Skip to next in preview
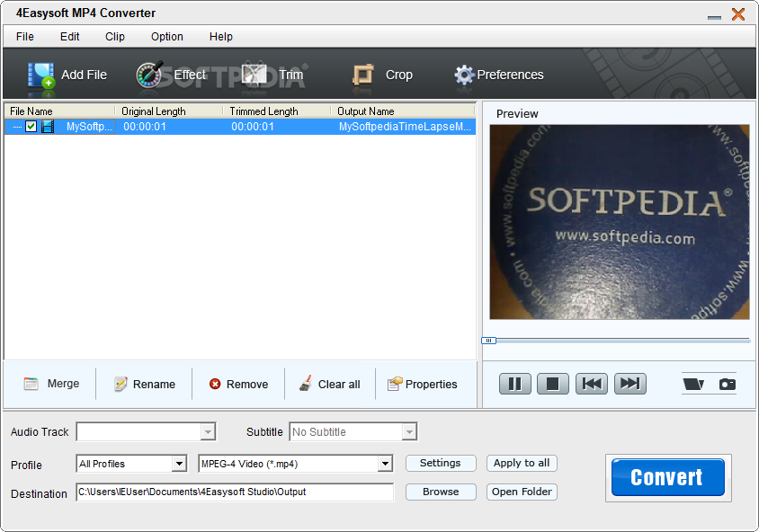Viewport: 759px width, 532px height. [630, 384]
